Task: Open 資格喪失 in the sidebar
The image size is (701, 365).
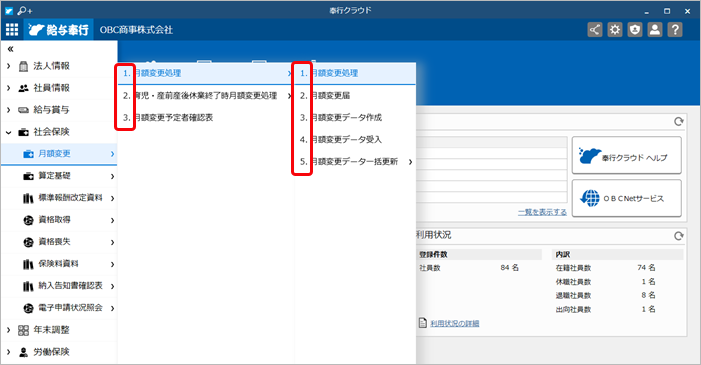Action: (59, 242)
